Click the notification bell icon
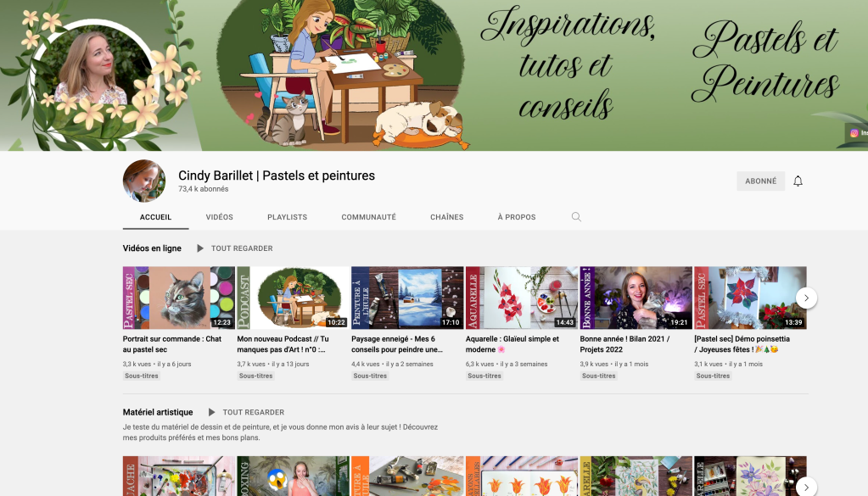 798,181
